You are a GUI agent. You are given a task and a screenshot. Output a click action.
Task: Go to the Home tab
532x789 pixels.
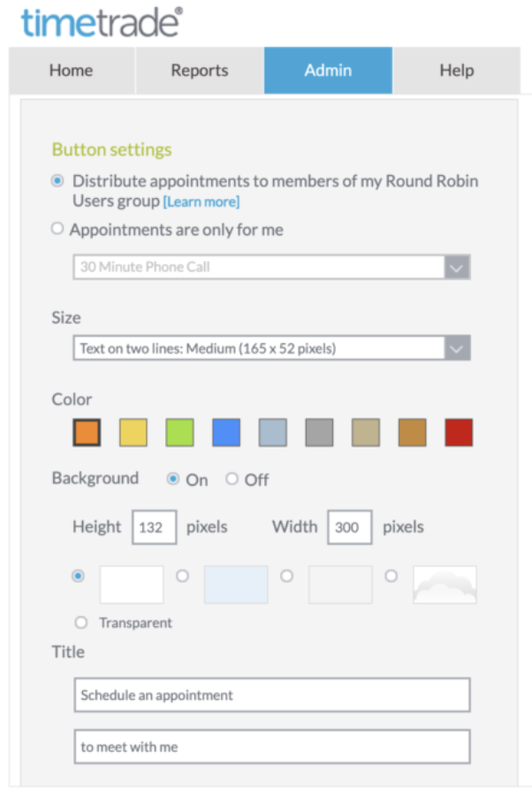tap(72, 71)
